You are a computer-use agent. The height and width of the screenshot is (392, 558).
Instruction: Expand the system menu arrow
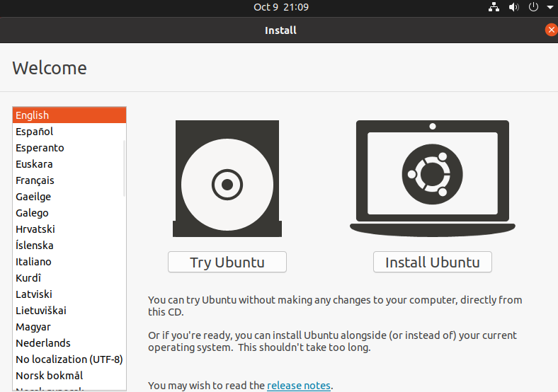coord(549,8)
